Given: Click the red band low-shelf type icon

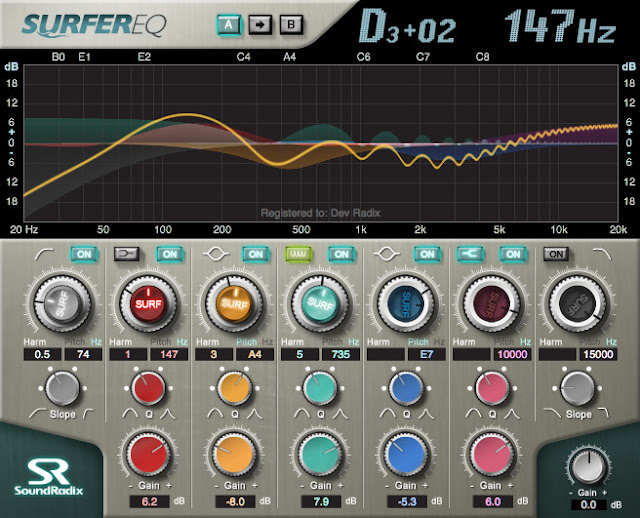Looking at the screenshot, I should click(x=126, y=254).
